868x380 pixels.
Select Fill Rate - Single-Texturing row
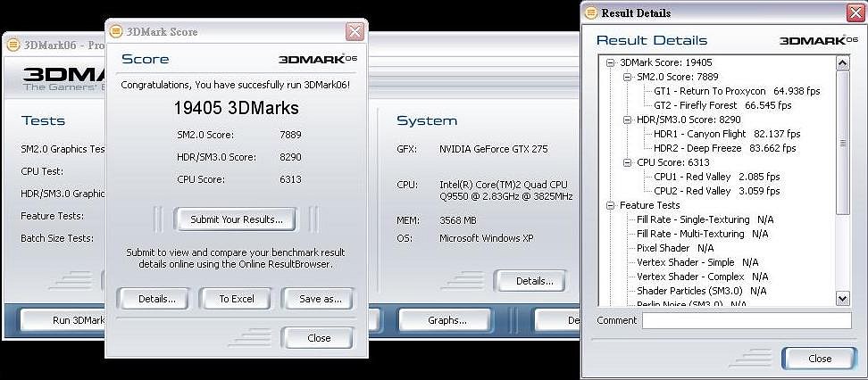pyautogui.click(x=705, y=219)
